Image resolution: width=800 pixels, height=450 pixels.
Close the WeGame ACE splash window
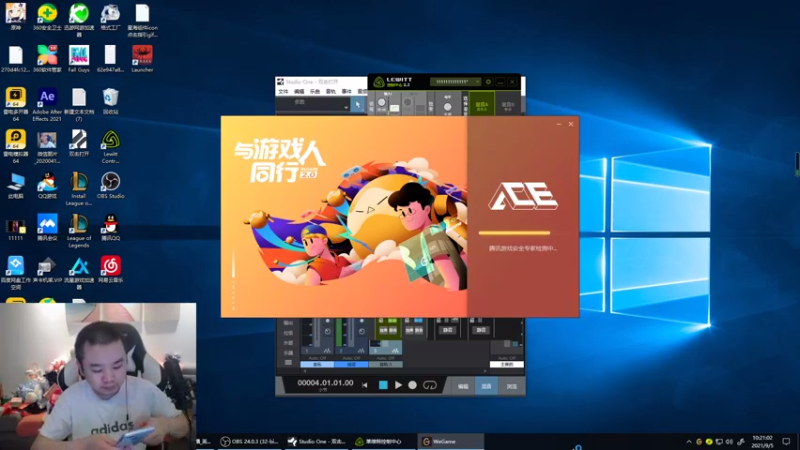(x=571, y=124)
